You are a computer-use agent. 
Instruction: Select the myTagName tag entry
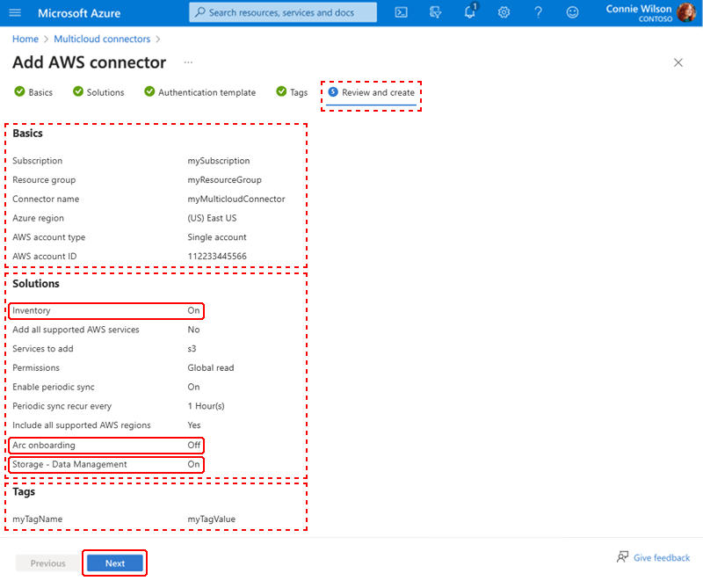pos(37,519)
